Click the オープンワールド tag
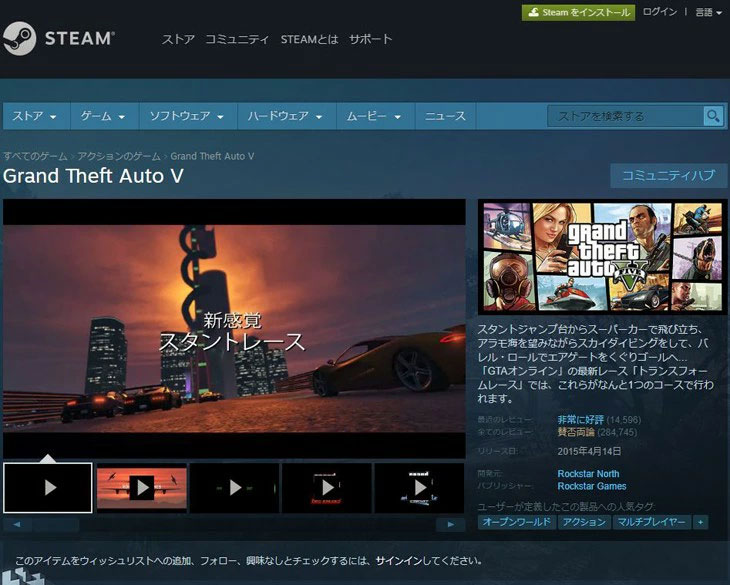The width and height of the screenshot is (730, 585). pos(516,522)
